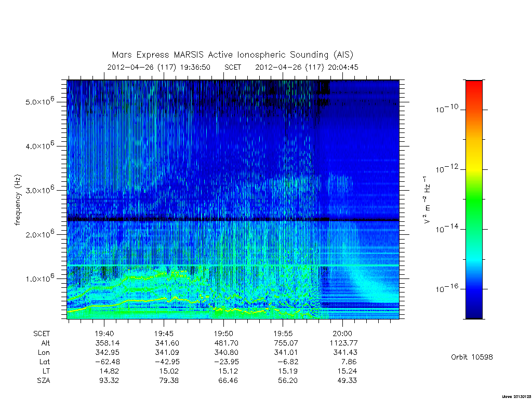Click the local time value 14.82
532x399 pixels.
click(x=109, y=371)
